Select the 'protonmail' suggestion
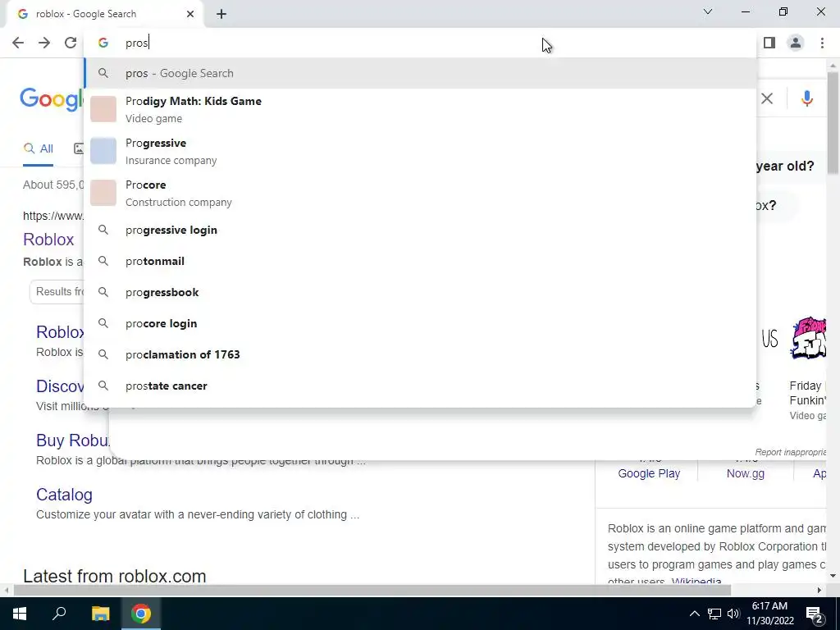Viewport: 840px width, 630px height. pyautogui.click(x=420, y=261)
